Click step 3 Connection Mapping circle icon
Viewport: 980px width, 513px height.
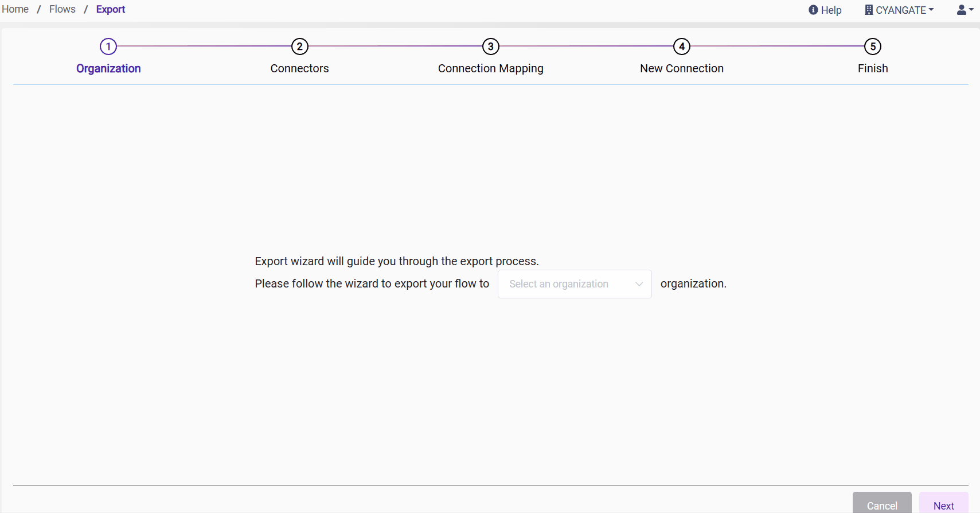click(x=490, y=46)
